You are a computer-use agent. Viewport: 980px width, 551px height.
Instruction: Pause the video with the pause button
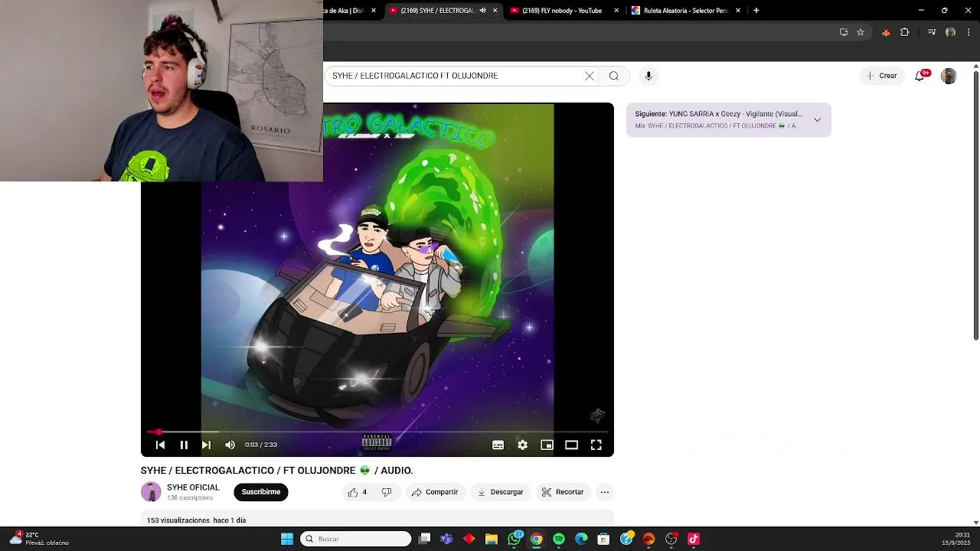184,445
